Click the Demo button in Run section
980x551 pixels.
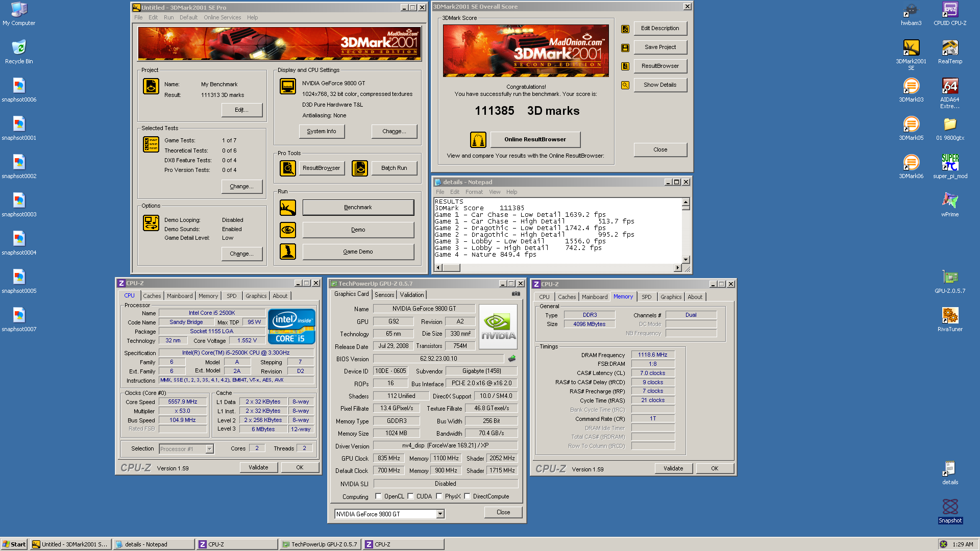tap(358, 230)
